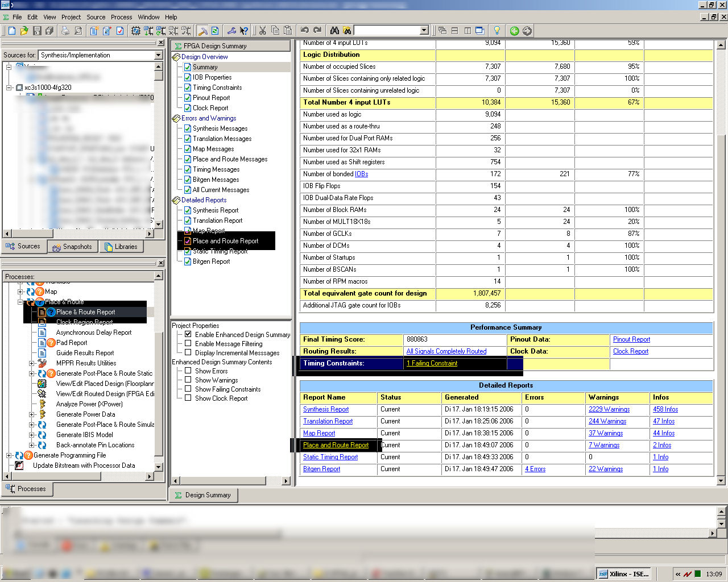The width and height of the screenshot is (728, 582).
Task: Click the Save file toolbar icon
Action: pos(37,31)
